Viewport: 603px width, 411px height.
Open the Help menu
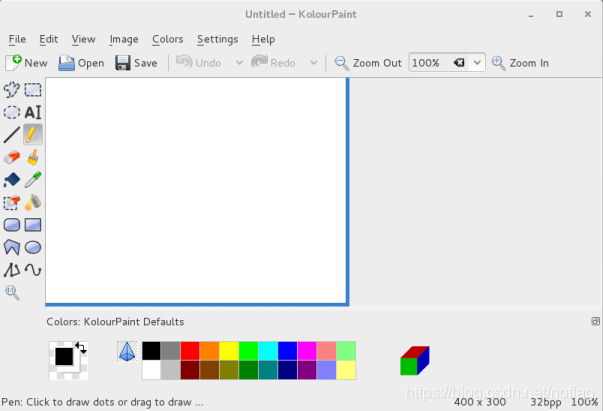coord(263,39)
